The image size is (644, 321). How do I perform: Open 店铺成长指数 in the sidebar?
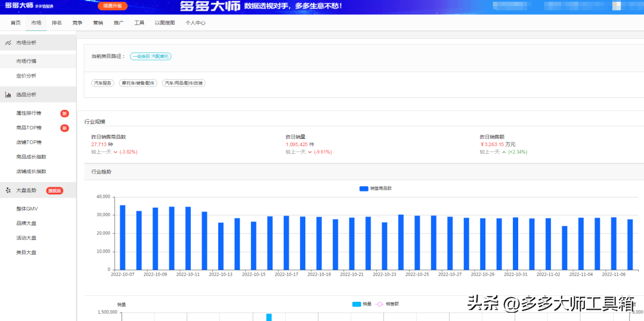[31, 171]
